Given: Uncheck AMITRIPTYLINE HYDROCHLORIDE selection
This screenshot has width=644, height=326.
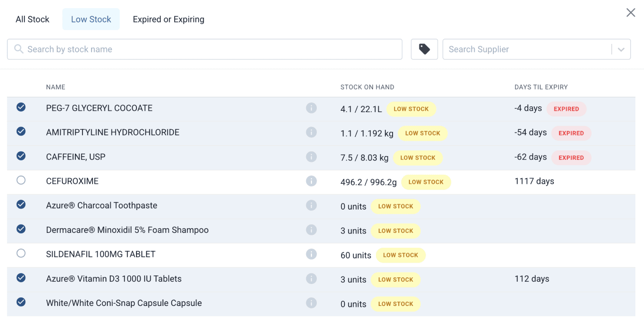Looking at the screenshot, I should 21,131.
